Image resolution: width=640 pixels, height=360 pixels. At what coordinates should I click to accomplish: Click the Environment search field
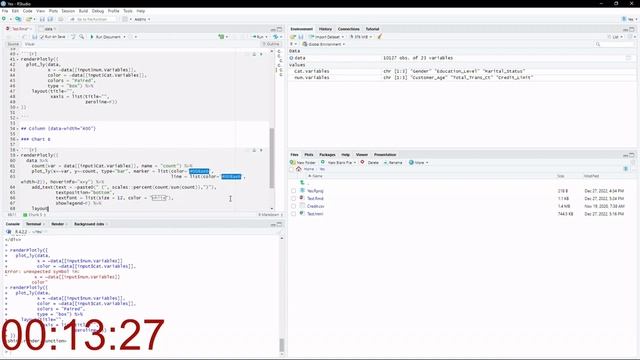point(614,44)
